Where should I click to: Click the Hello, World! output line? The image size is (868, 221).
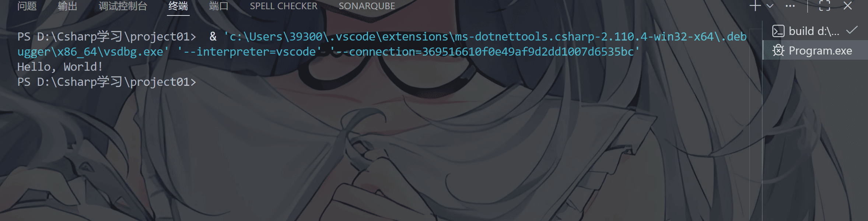click(x=60, y=67)
